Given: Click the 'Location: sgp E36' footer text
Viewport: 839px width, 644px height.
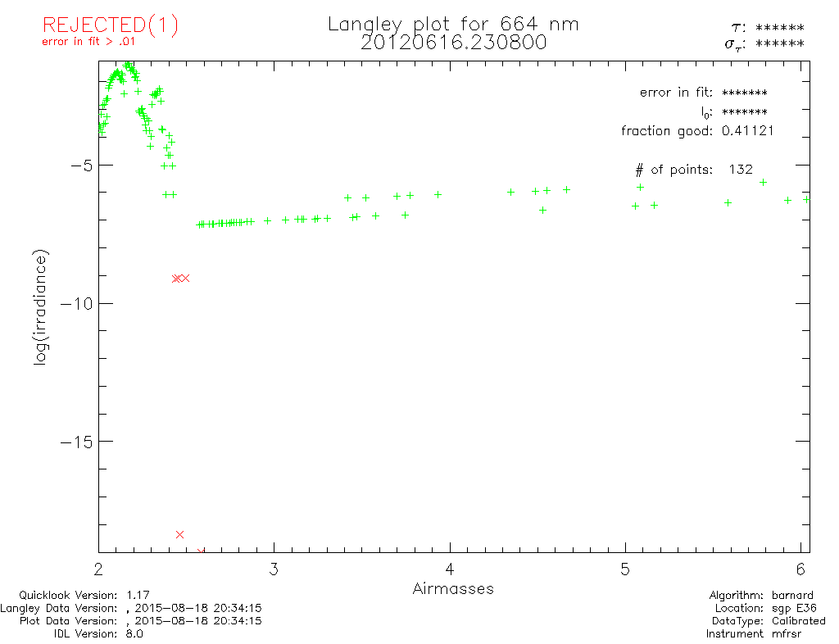Looking at the screenshot, I should (769, 608).
